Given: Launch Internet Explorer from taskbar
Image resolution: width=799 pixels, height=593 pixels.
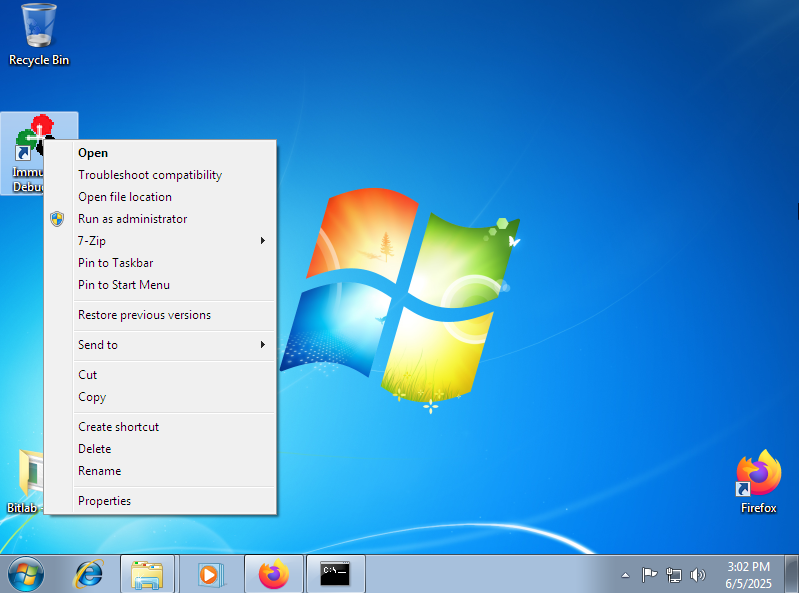Looking at the screenshot, I should (x=89, y=574).
